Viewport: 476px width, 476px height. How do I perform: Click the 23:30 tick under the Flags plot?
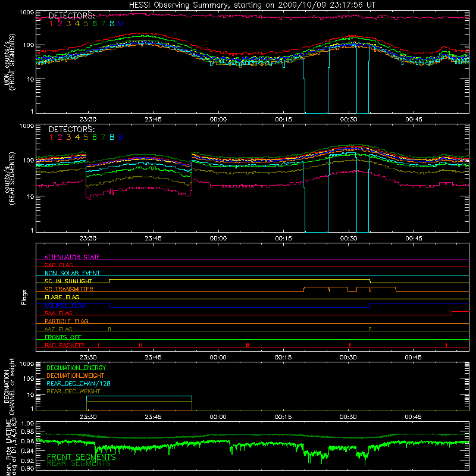tap(88, 358)
